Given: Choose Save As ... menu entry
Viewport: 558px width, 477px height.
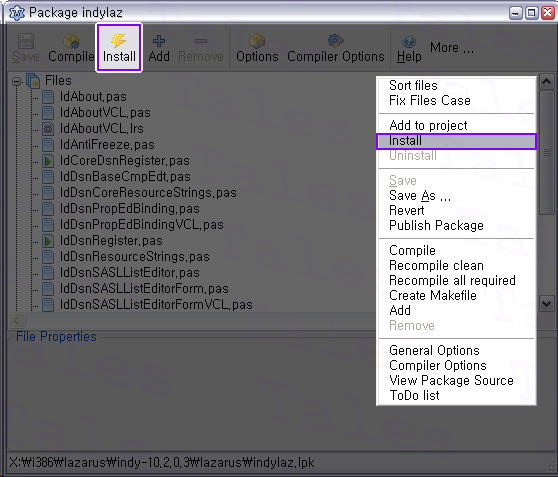Looking at the screenshot, I should click(x=456, y=195).
